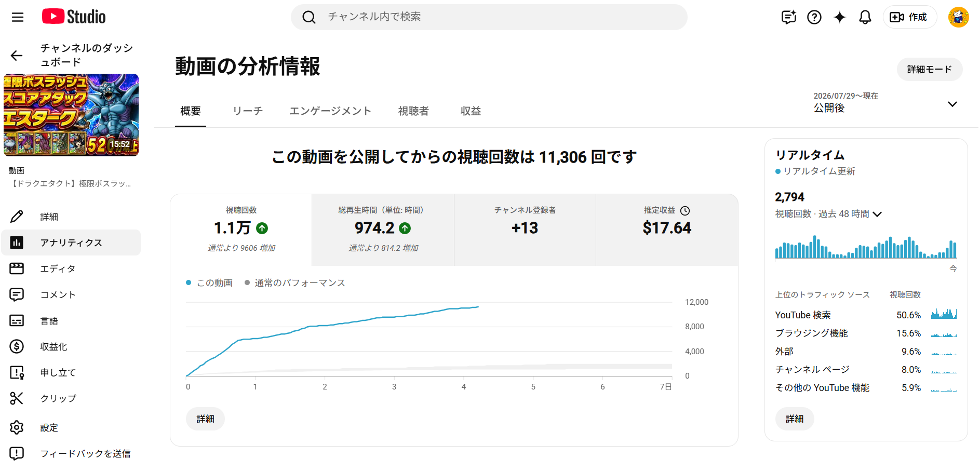Select the 総再生時間 metric card

tap(383, 230)
